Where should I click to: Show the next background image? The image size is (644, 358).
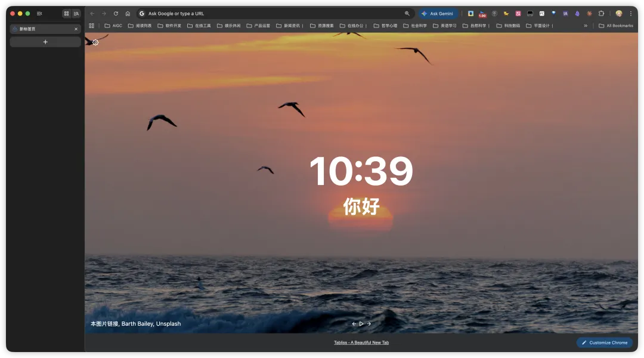point(369,324)
